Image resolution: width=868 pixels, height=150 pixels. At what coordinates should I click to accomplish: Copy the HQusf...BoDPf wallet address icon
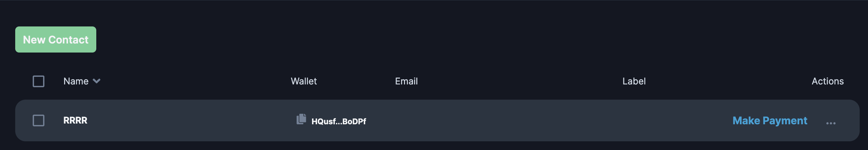tap(301, 119)
